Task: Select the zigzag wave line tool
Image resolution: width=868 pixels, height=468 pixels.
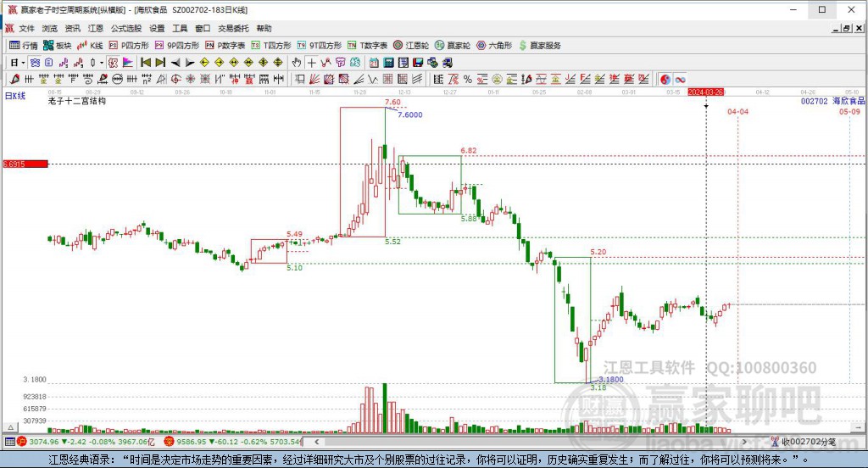Action: 373,79
